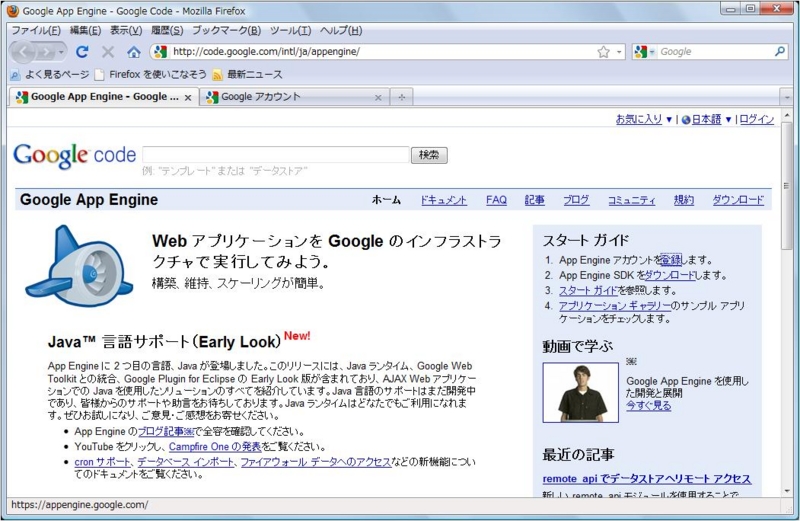Open the ブログ記事 link in Java section
The height and width of the screenshot is (521, 800).
pyautogui.click(x=166, y=432)
